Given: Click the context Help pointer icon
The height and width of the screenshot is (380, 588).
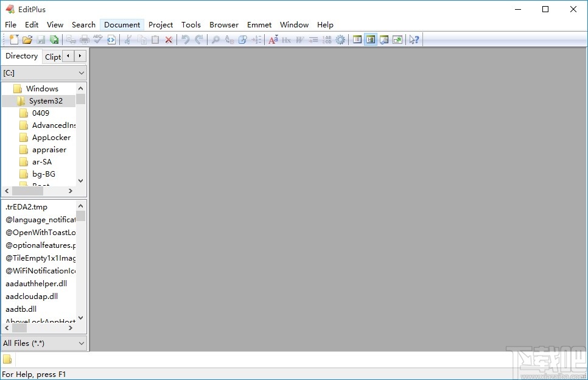Looking at the screenshot, I should tap(414, 40).
